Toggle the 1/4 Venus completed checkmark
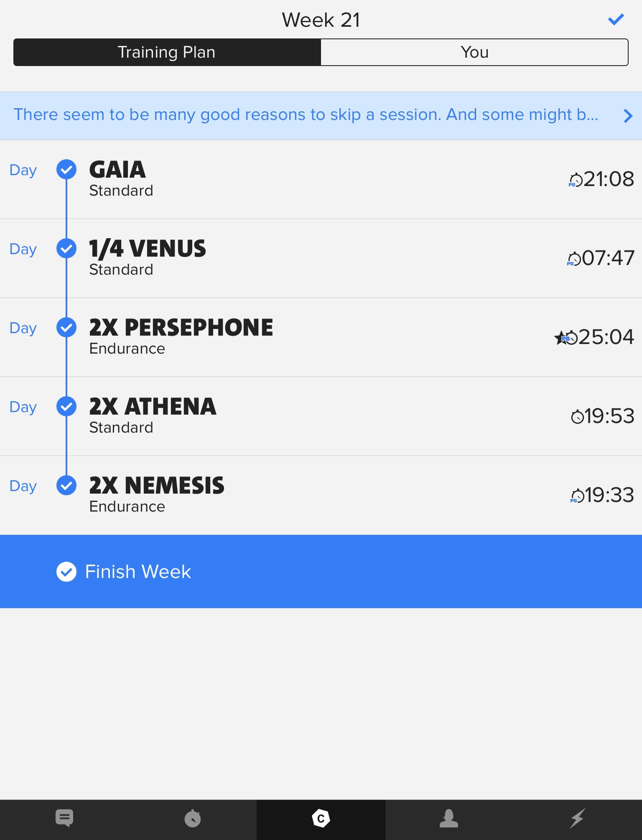 pos(66,249)
